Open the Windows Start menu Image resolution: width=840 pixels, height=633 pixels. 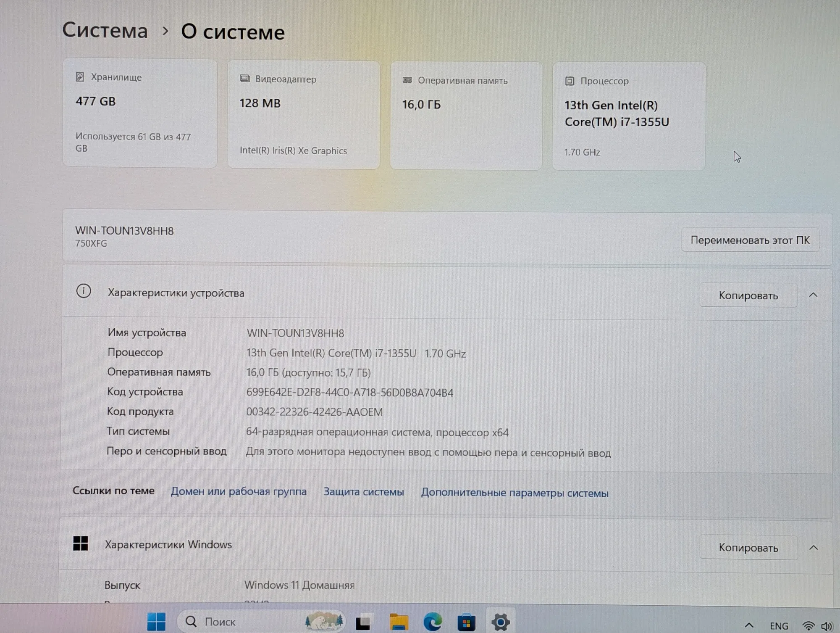(x=156, y=622)
